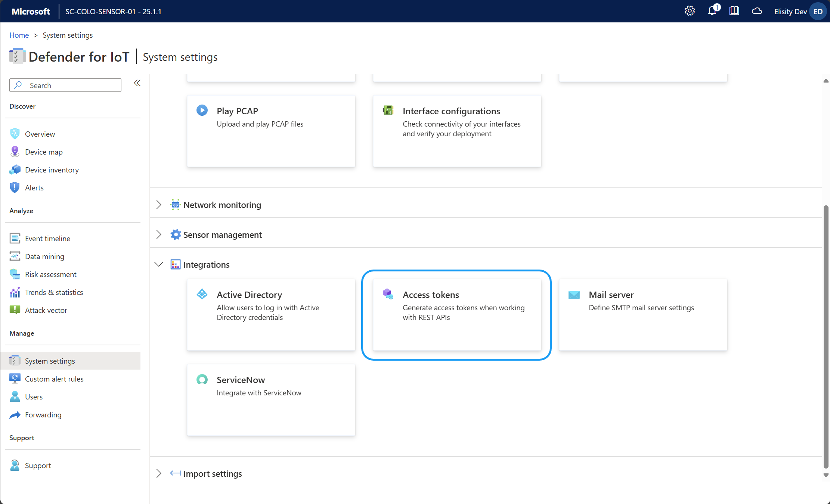This screenshot has height=504, width=830.
Task: Expand the Sensor management section
Action: [x=159, y=234]
